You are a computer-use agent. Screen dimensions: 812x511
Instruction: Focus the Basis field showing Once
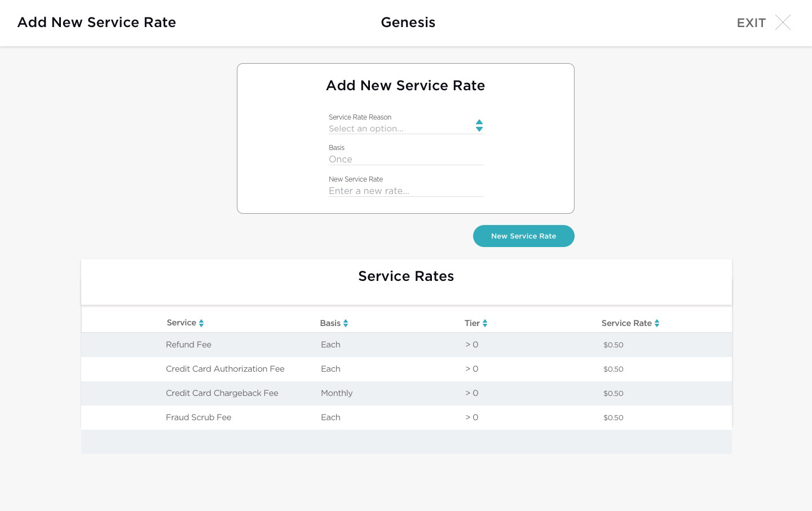(405, 159)
